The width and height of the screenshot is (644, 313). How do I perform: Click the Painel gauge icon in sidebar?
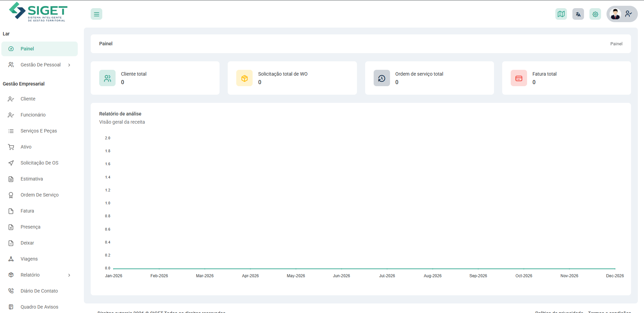pos(11,49)
